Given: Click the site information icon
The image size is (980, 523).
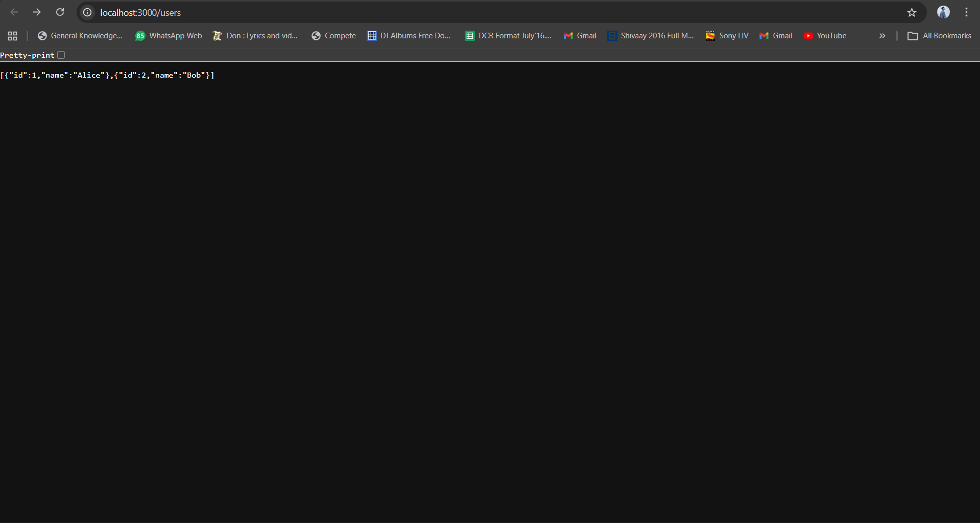Looking at the screenshot, I should click(x=87, y=12).
